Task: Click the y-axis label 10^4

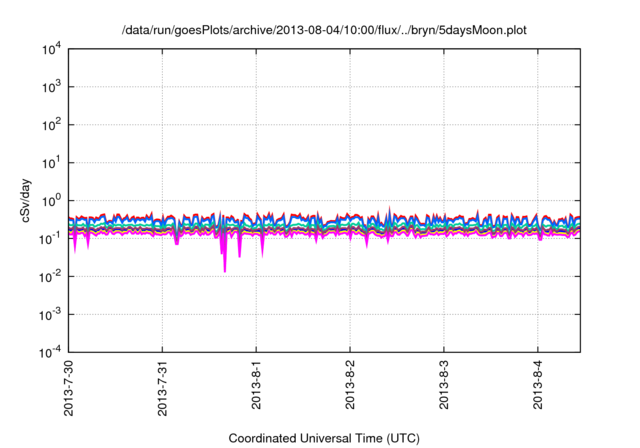Action: (x=51, y=50)
